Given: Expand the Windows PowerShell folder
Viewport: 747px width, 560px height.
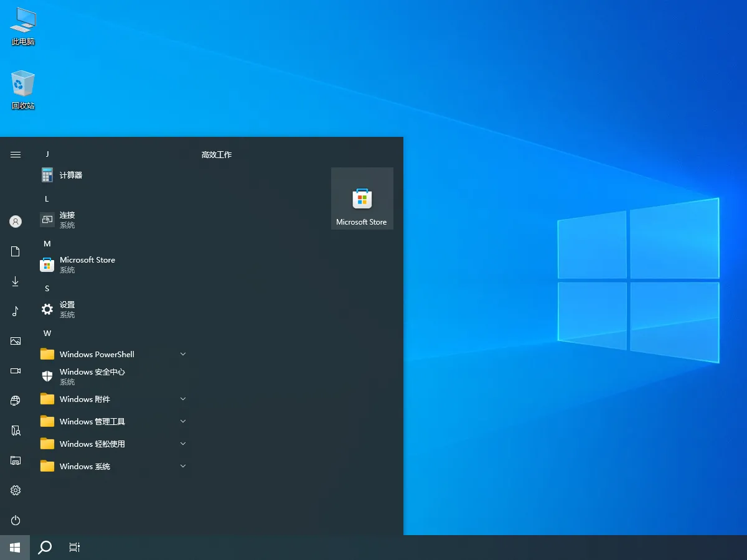Looking at the screenshot, I should click(182, 353).
